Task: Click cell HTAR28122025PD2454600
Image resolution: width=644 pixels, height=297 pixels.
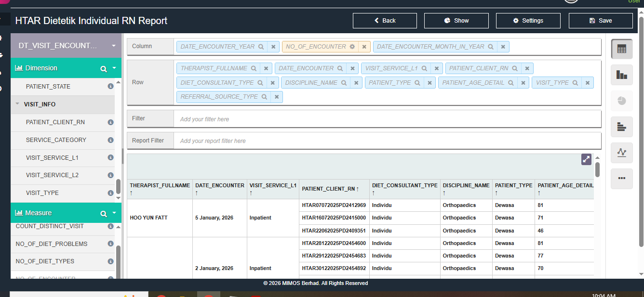Action: click(334, 243)
